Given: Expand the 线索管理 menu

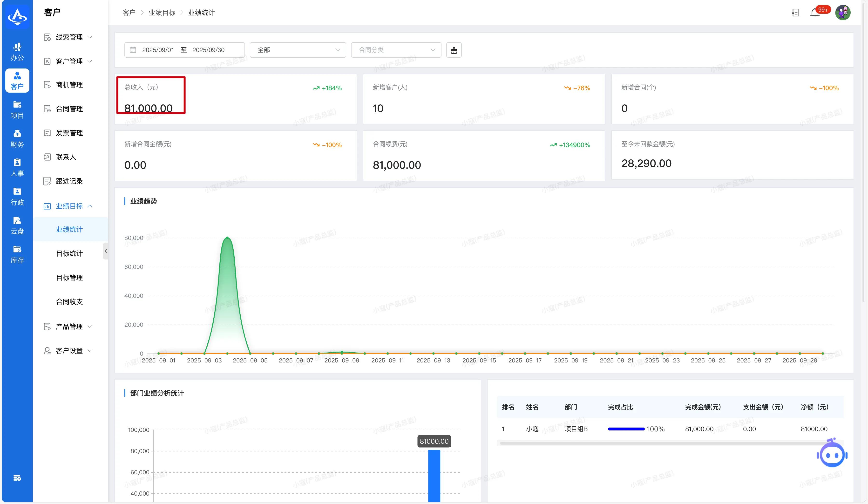Looking at the screenshot, I should (x=69, y=37).
